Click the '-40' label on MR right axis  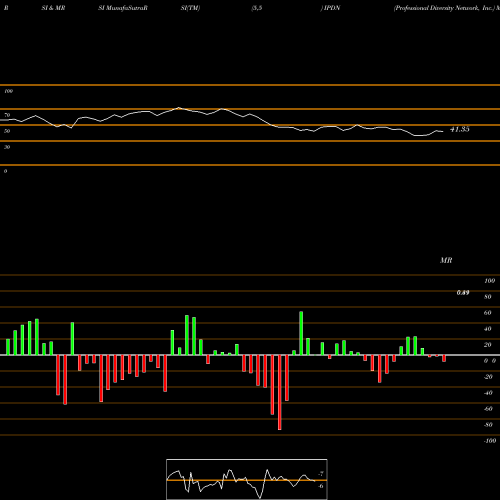point(488,393)
